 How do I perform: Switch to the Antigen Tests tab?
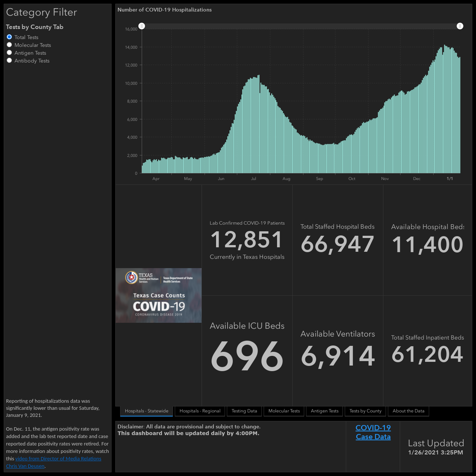(x=325, y=411)
